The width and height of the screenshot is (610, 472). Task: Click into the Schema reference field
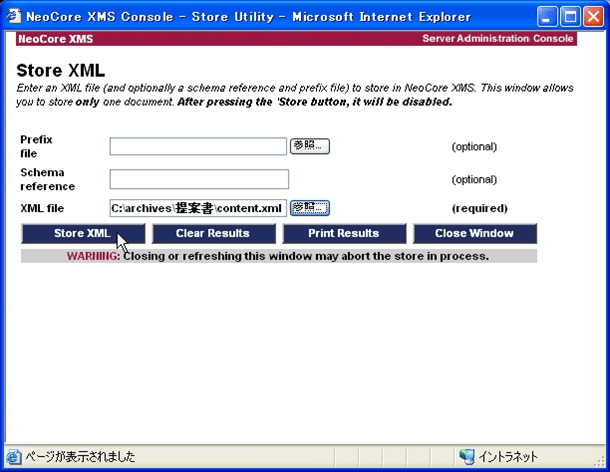[198, 179]
